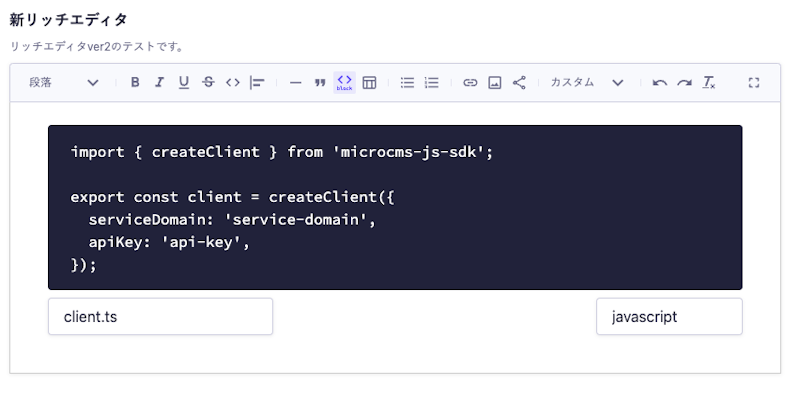Click the 新リッチエディタ heading
Viewport: 800px width, 400px height.
point(68,20)
